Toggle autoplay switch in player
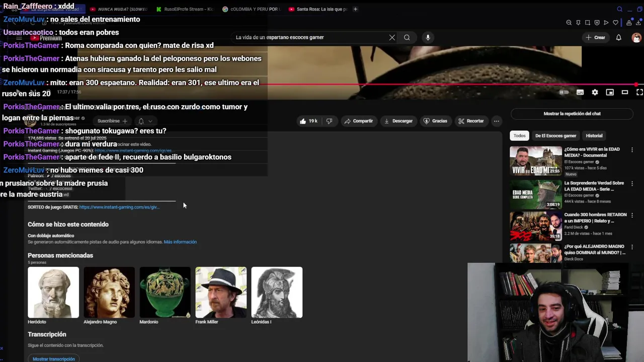The height and width of the screenshot is (362, 644). point(564,93)
